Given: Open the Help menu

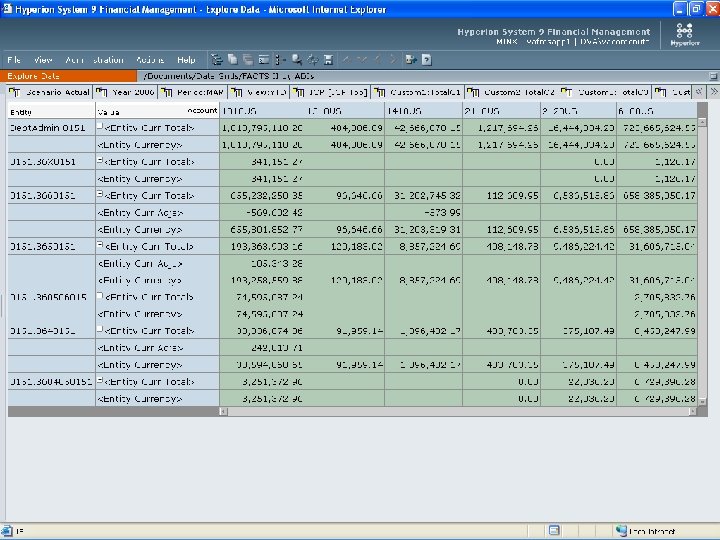Looking at the screenshot, I should (x=186, y=60).
